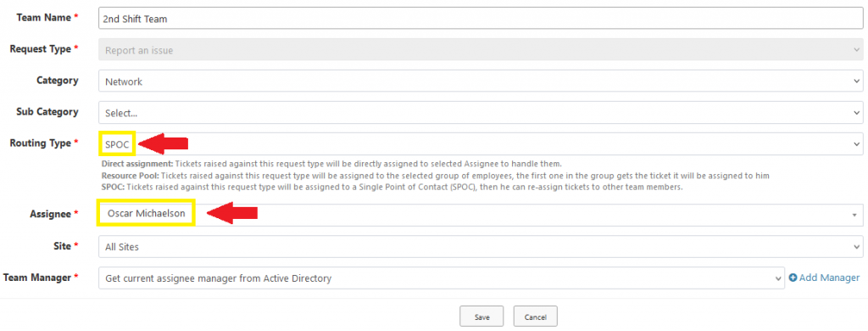This screenshot has height=331, width=868.
Task: Click the Cancel button
Action: [x=536, y=317]
